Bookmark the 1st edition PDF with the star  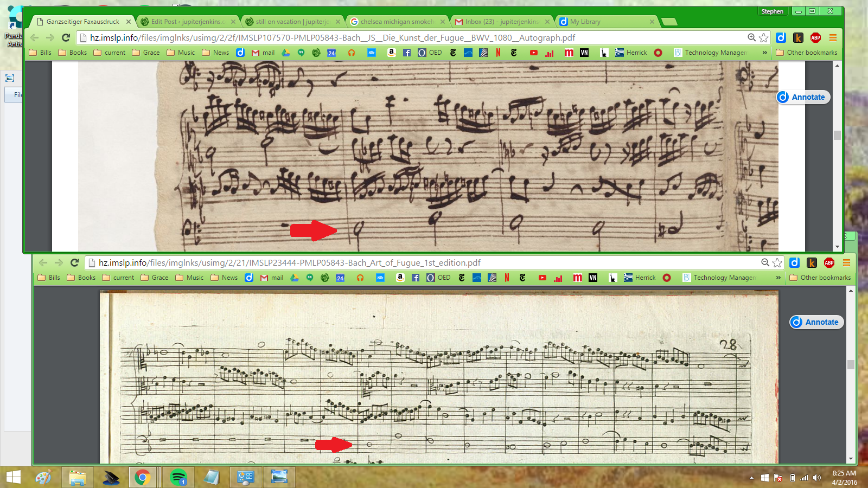click(x=777, y=262)
